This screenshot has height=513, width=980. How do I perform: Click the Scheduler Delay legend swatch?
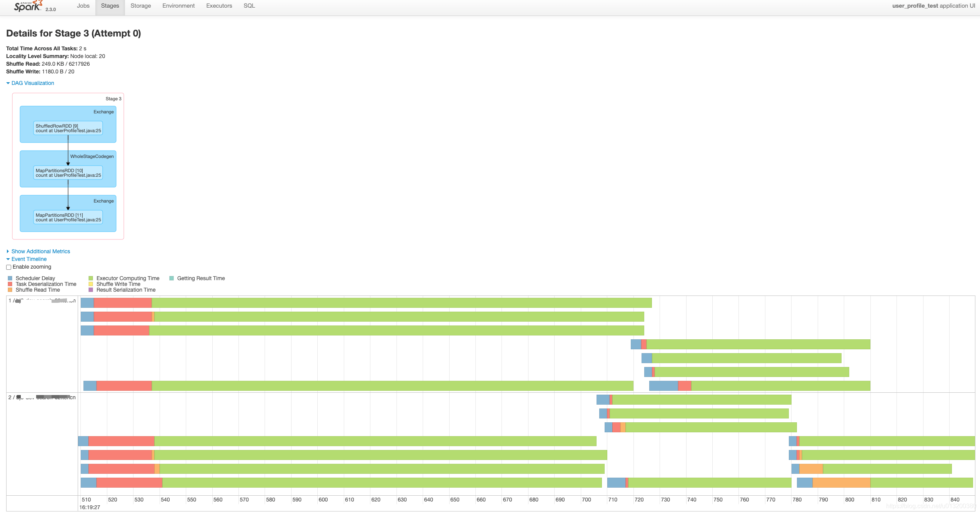pos(10,278)
